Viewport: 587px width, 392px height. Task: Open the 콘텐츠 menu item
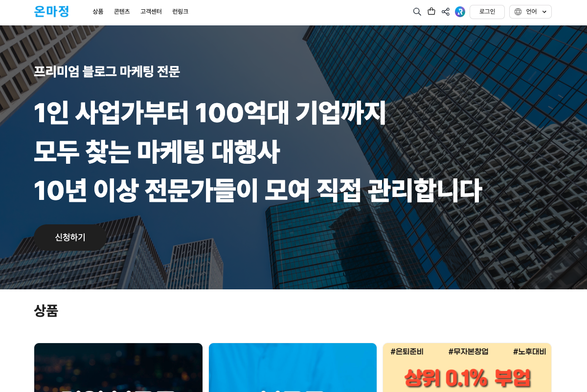[122, 12]
